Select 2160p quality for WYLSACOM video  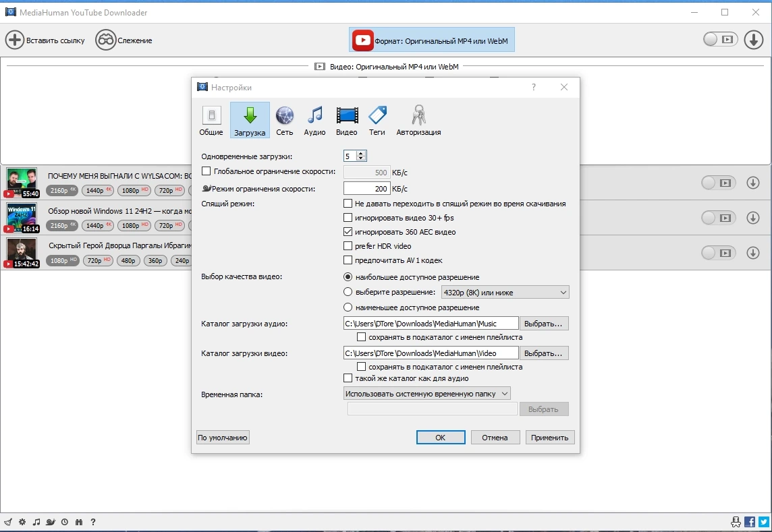pos(62,190)
